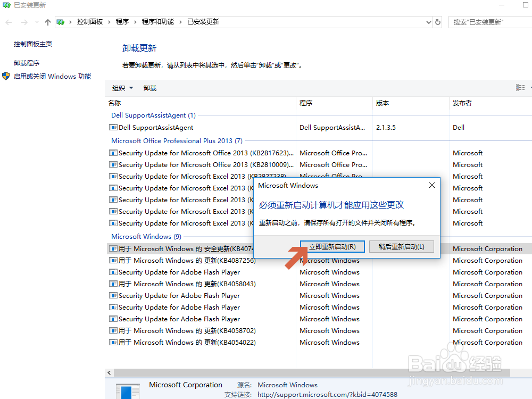Sort by 版本 column header

383,103
